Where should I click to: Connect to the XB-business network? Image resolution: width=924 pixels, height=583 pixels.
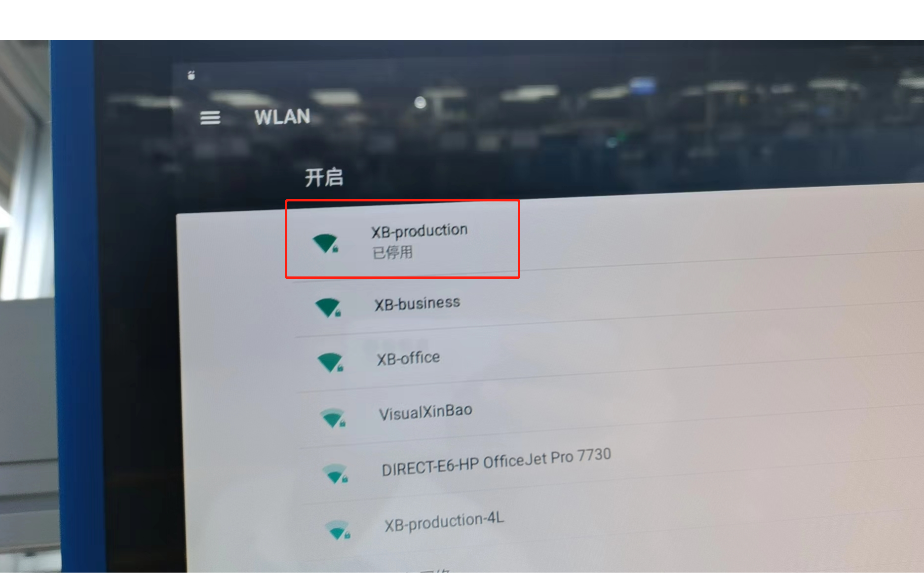click(417, 303)
